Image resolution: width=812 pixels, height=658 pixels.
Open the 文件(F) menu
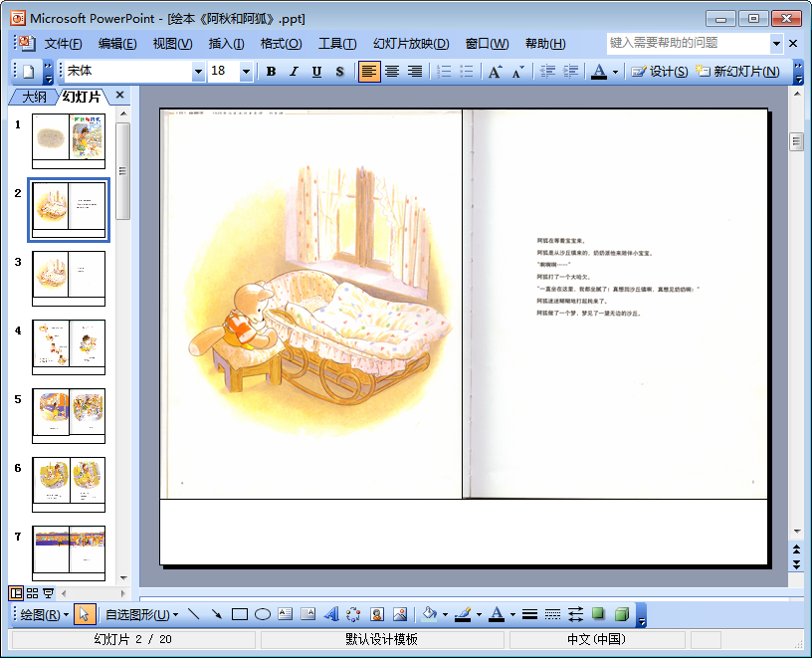coord(63,44)
